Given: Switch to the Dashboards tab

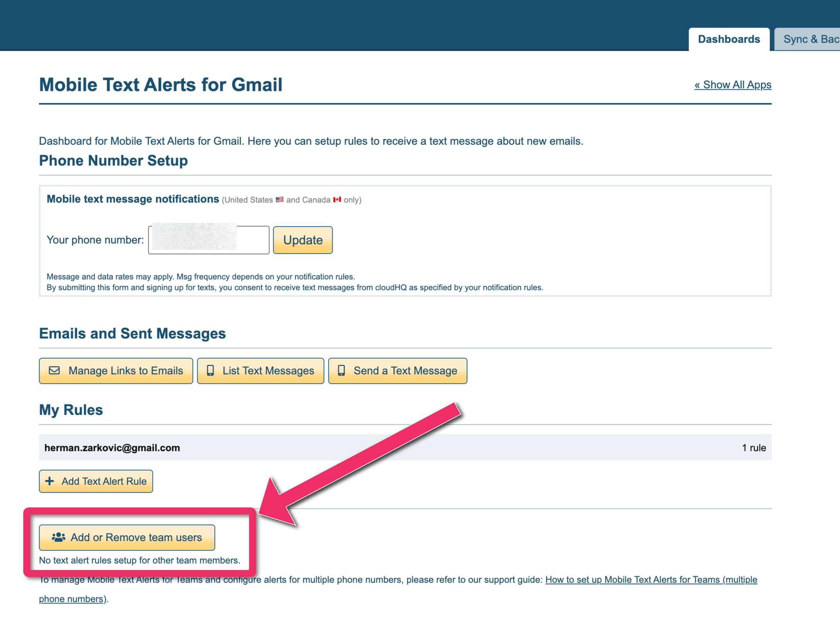Looking at the screenshot, I should [729, 39].
